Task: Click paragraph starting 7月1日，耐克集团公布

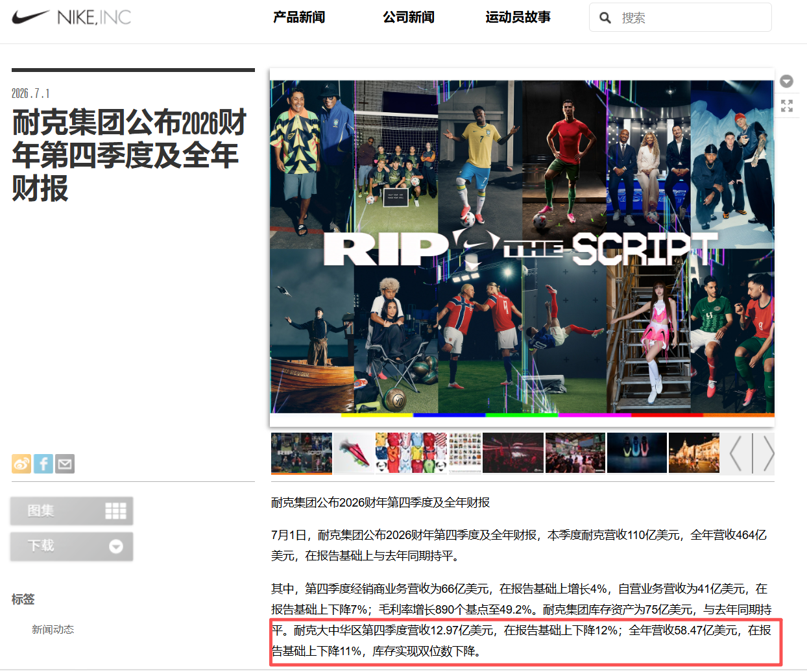Action: point(519,546)
